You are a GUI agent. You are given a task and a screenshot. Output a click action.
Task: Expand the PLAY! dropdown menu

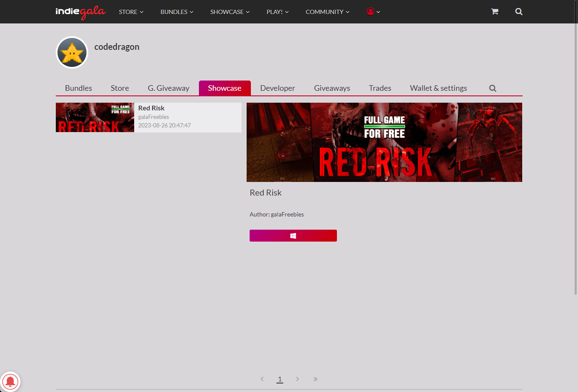tap(278, 12)
